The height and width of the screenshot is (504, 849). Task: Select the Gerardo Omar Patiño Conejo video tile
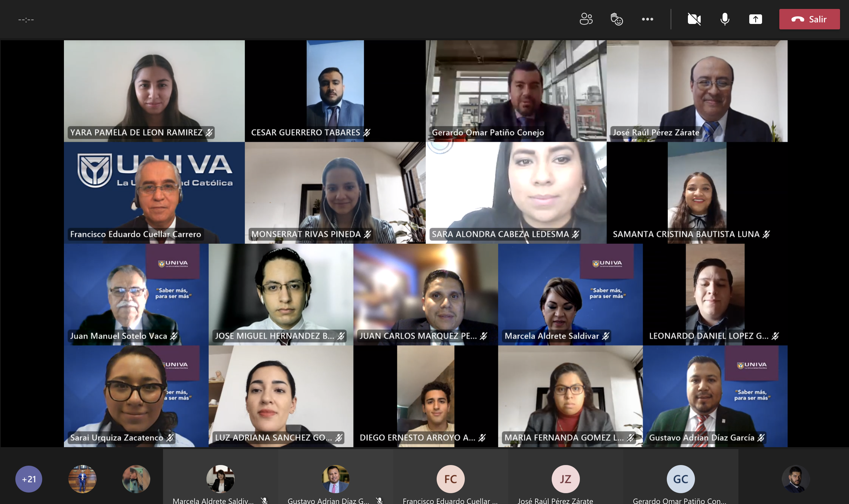point(516,91)
